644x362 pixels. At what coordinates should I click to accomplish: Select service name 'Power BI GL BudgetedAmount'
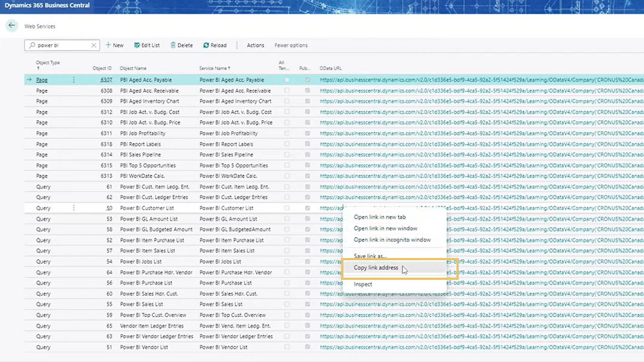tap(235, 229)
